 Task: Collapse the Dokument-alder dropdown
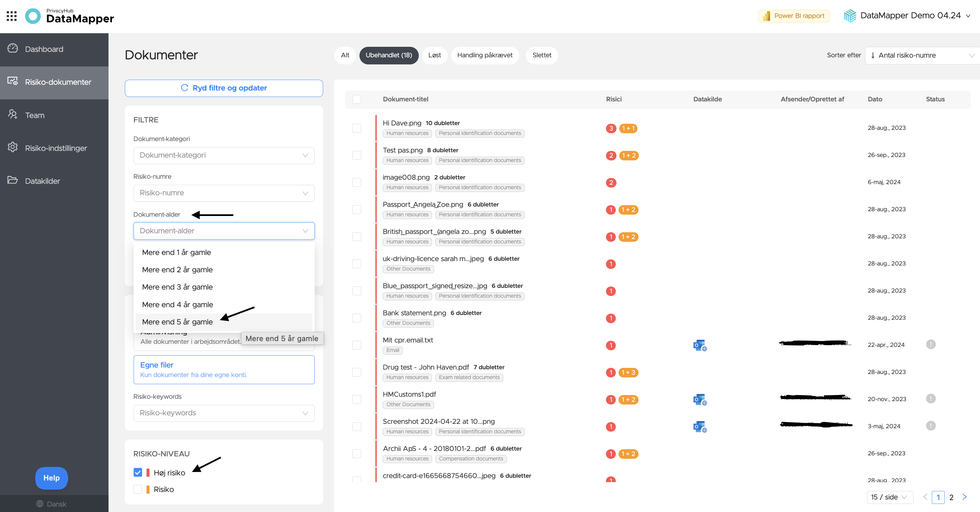(x=224, y=231)
